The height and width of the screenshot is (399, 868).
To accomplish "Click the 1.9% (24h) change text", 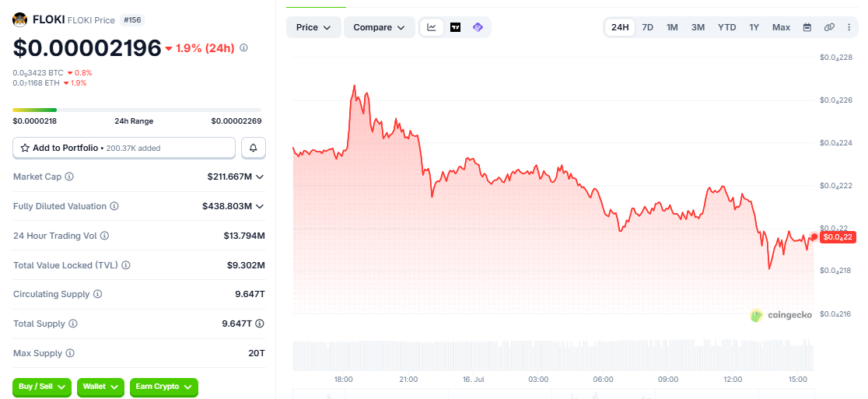I will pyautogui.click(x=205, y=48).
